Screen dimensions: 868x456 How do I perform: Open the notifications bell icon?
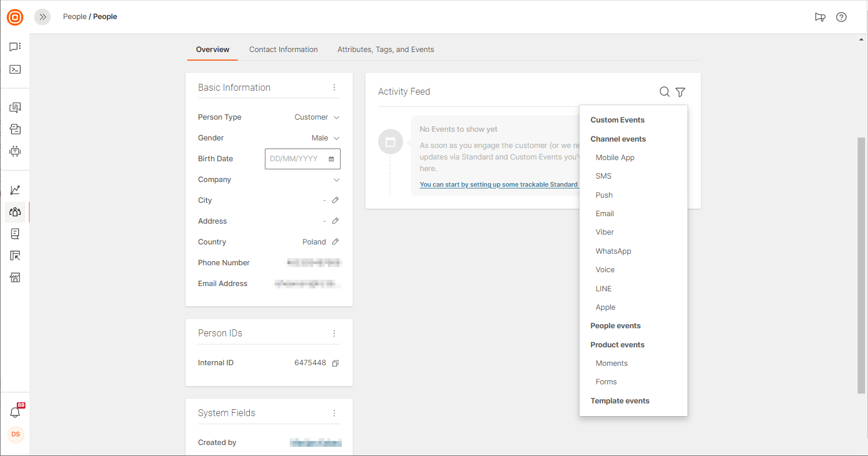(x=15, y=412)
